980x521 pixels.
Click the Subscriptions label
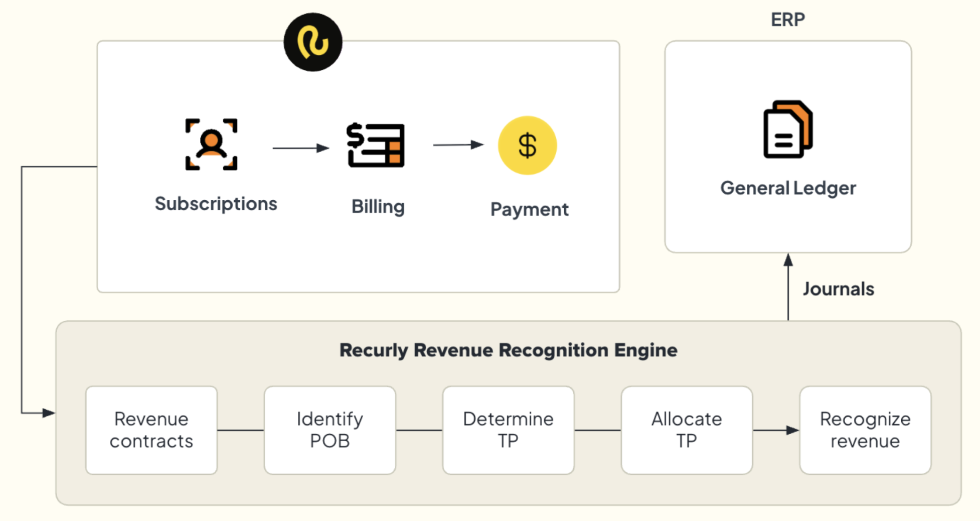[x=216, y=204]
